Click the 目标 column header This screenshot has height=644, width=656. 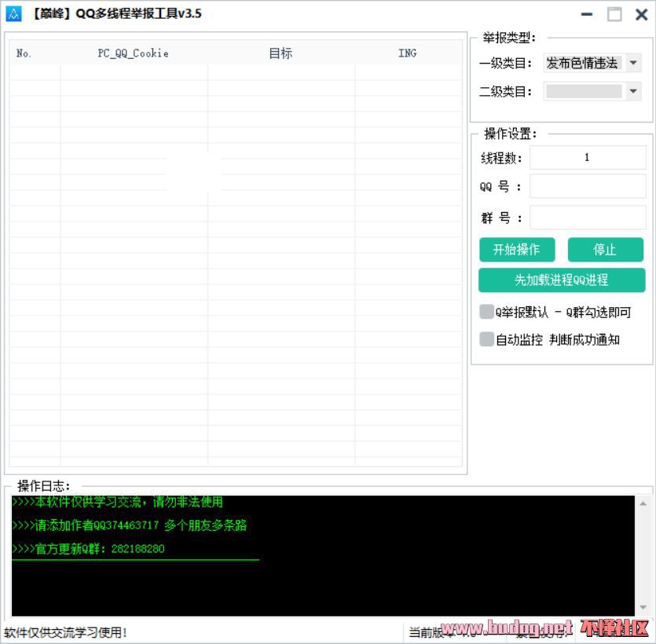point(280,53)
